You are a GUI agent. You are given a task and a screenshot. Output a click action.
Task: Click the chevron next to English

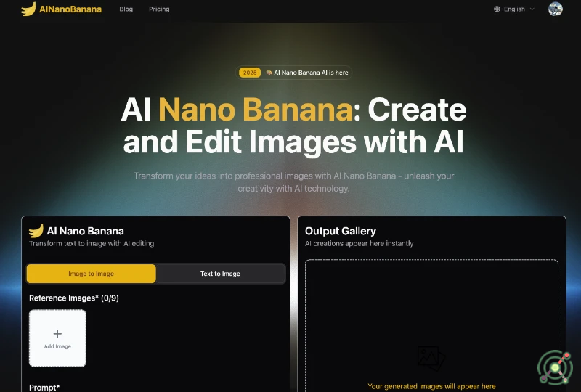532,9
